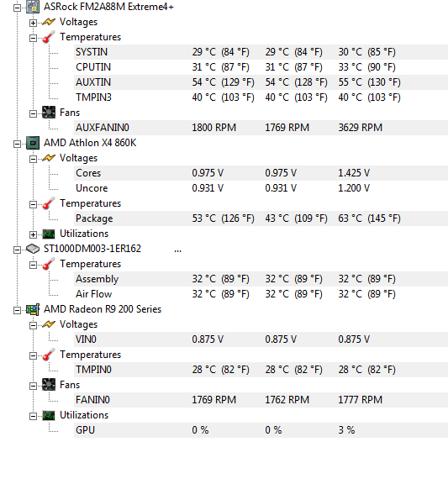Select the GPU utilization row
This screenshot has width=448, height=484.
(261, 430)
